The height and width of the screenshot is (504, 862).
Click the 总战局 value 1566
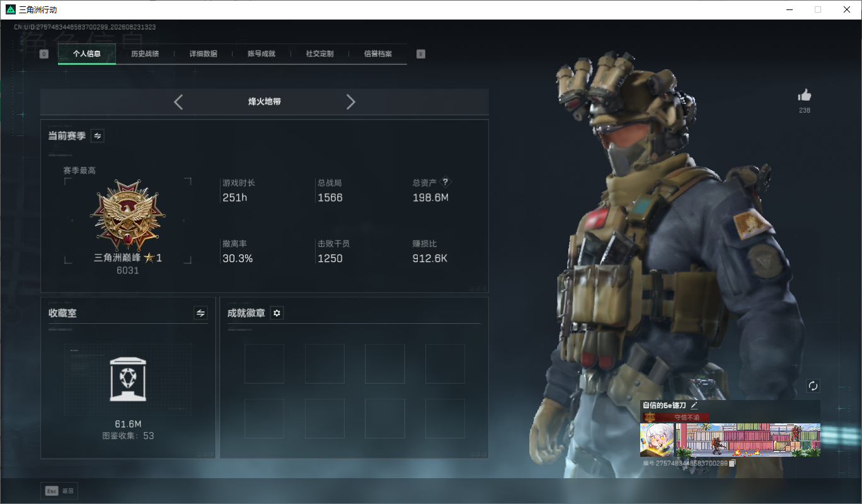(330, 198)
